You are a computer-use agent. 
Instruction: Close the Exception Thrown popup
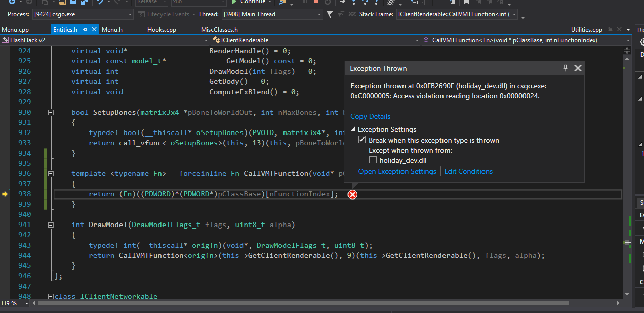[578, 68]
